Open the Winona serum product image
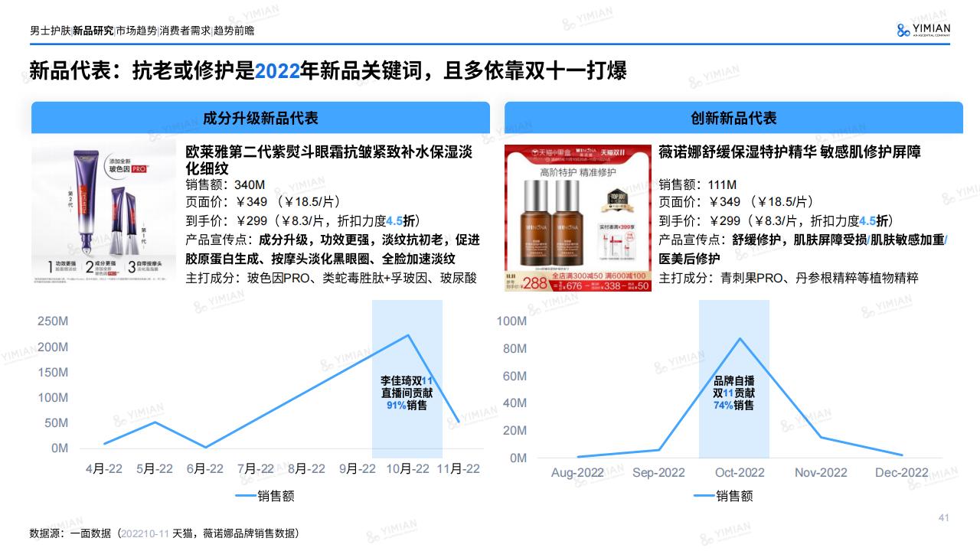 tap(578, 218)
